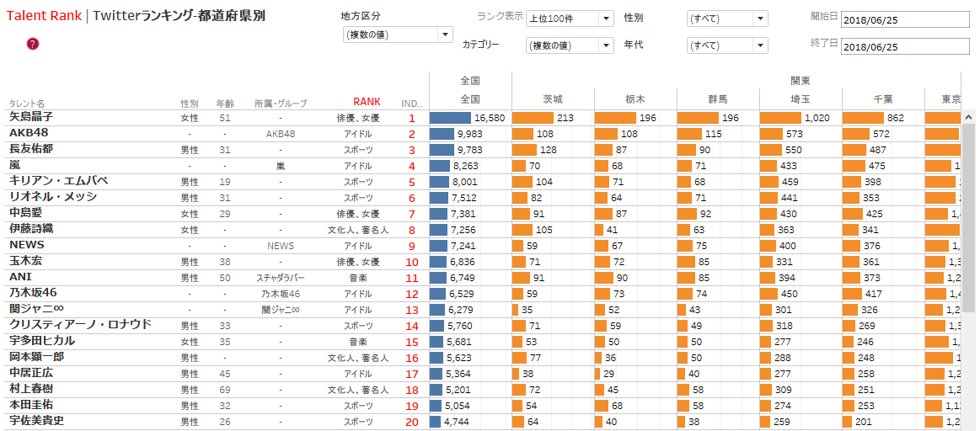Click the 終了日 date input field
The width and height of the screenshot is (980, 431).
[905, 47]
